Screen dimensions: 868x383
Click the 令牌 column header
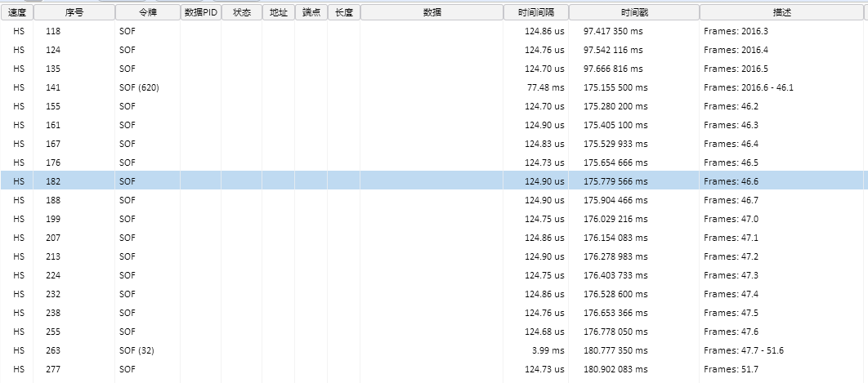click(147, 12)
